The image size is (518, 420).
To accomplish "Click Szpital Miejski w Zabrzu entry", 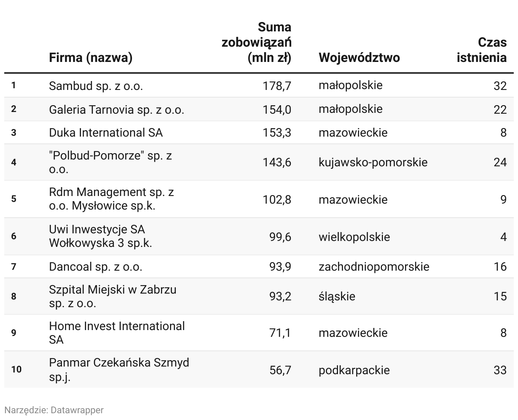I will click(x=113, y=296).
